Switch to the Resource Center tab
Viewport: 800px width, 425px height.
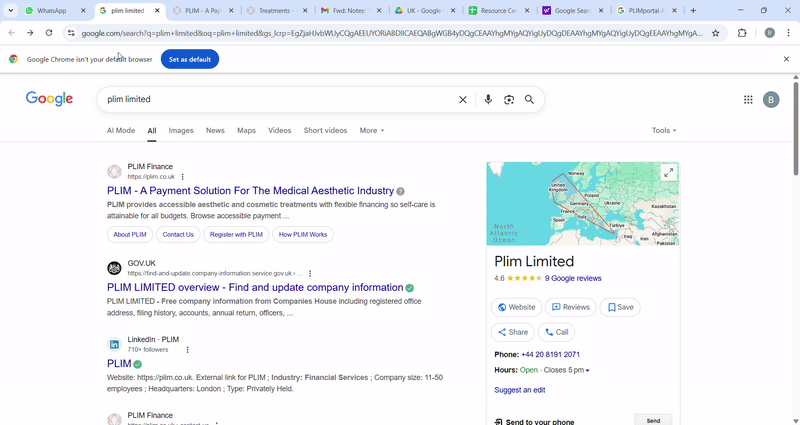[498, 10]
